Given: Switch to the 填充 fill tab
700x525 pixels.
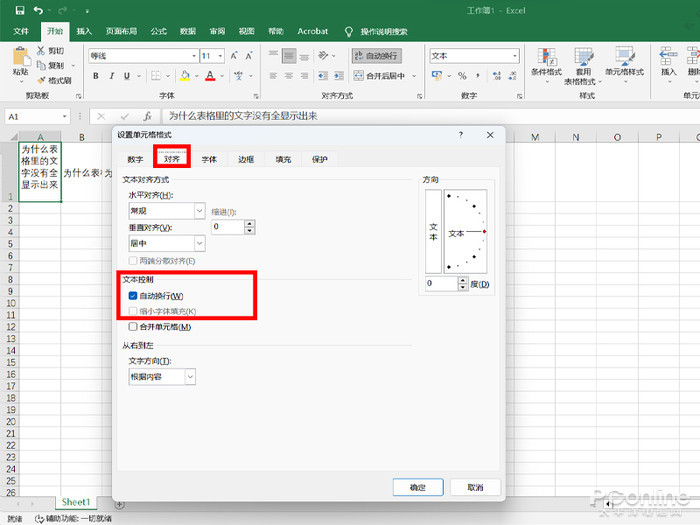Looking at the screenshot, I should point(283,159).
